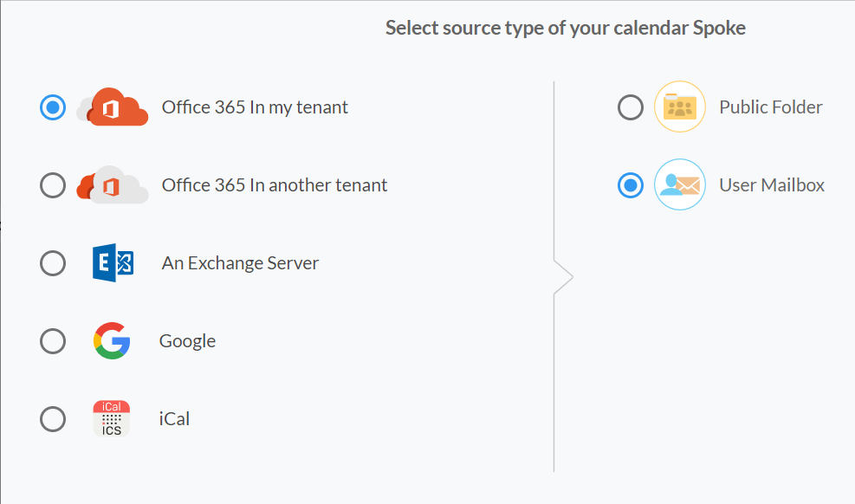
Task: Select the Office 365 In another tenant radio button
Action: point(53,185)
